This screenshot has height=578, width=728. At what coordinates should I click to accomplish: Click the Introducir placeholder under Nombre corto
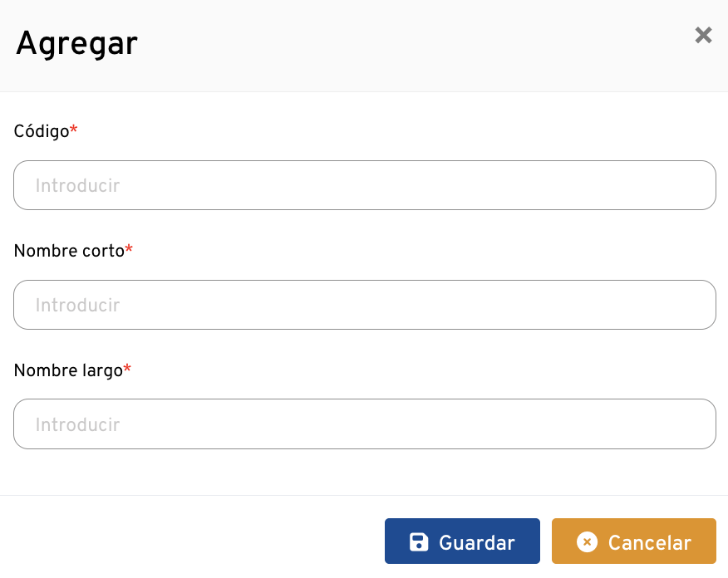77,306
